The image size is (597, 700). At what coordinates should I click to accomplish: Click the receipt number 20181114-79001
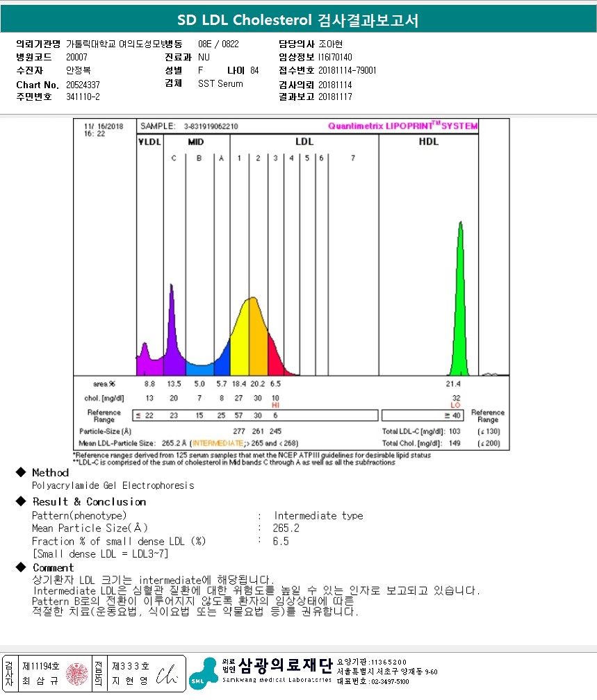347,70
